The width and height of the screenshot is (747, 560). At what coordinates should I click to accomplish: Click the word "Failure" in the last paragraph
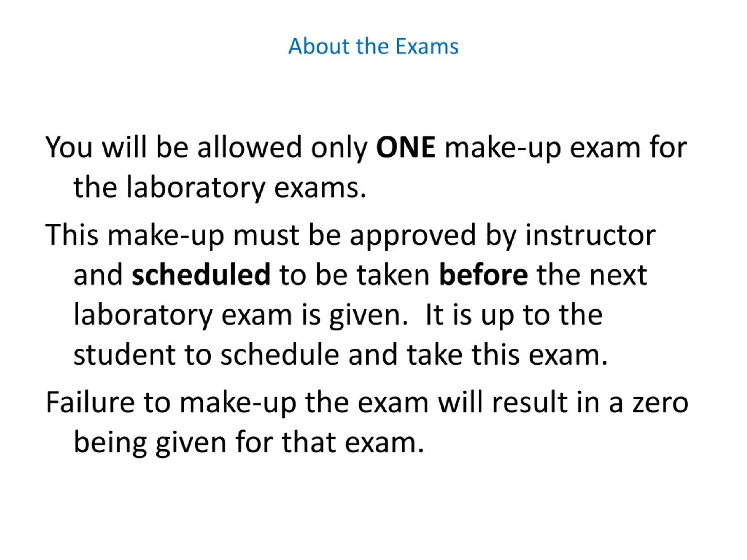tap(90, 402)
